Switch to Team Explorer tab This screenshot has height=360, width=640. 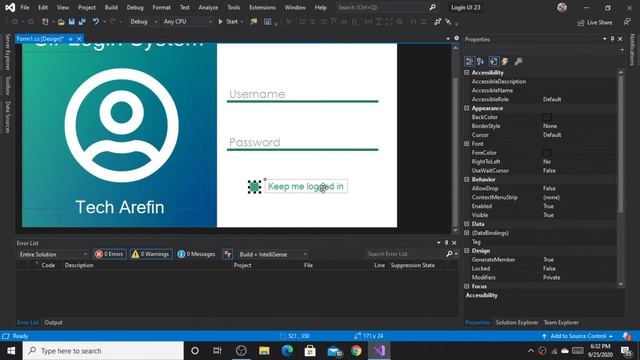[561, 322]
